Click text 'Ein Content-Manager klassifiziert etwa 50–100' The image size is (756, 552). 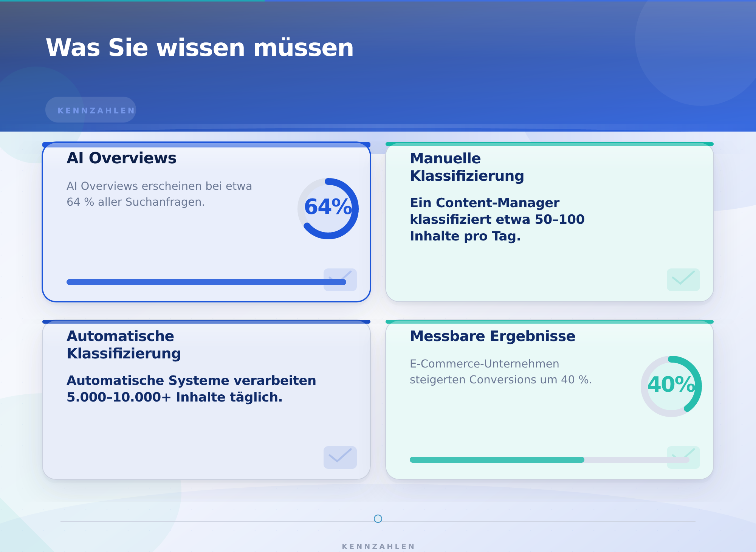(x=497, y=211)
